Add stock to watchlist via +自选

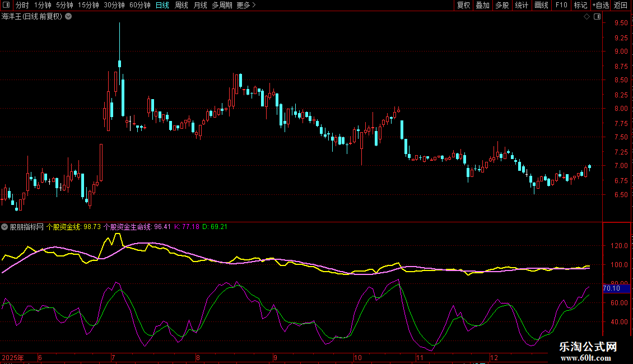tap(600, 5)
